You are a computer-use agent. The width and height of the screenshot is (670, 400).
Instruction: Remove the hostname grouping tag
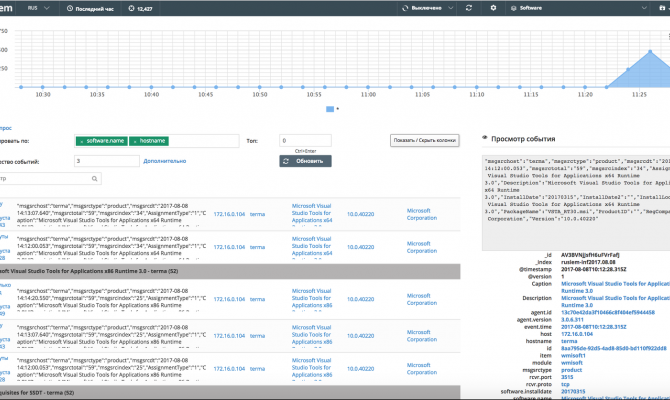coord(135,141)
